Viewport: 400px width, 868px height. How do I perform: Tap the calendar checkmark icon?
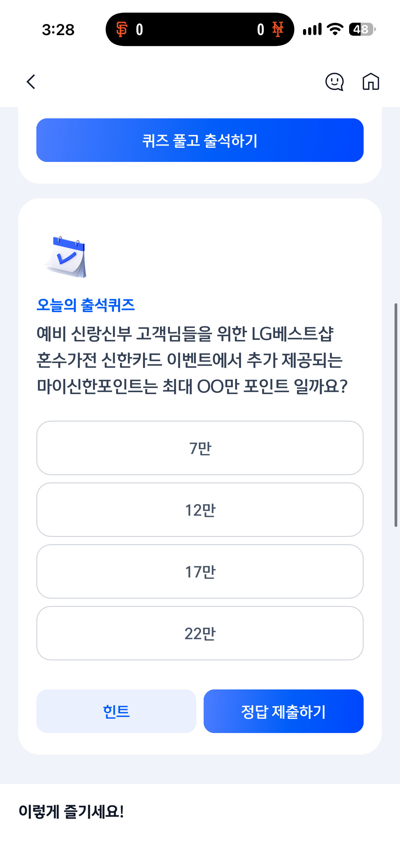pos(65,257)
